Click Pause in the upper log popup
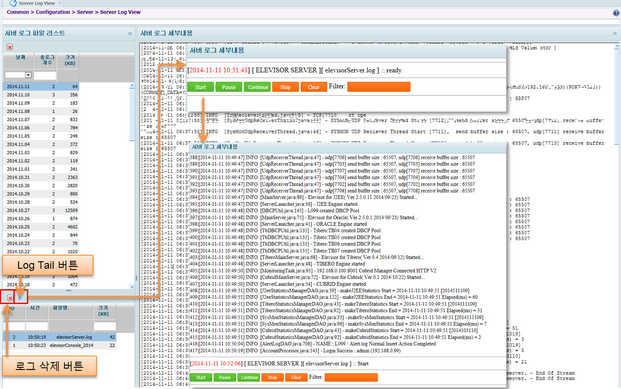 (x=229, y=87)
